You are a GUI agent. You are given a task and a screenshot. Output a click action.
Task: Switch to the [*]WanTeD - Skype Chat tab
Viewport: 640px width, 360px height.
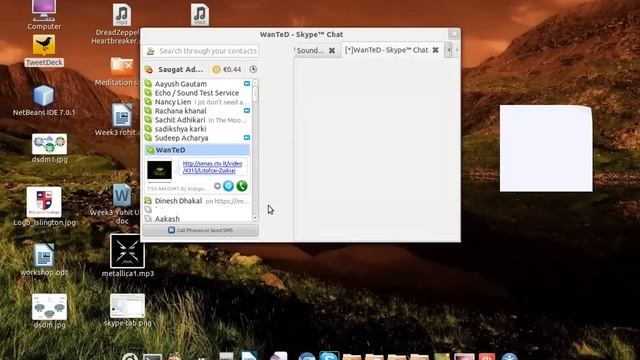[386, 50]
